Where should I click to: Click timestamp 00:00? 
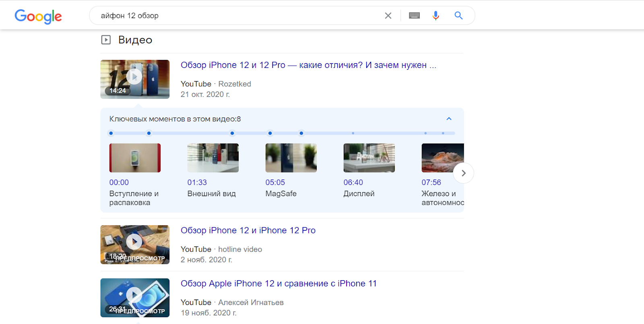pos(119,183)
